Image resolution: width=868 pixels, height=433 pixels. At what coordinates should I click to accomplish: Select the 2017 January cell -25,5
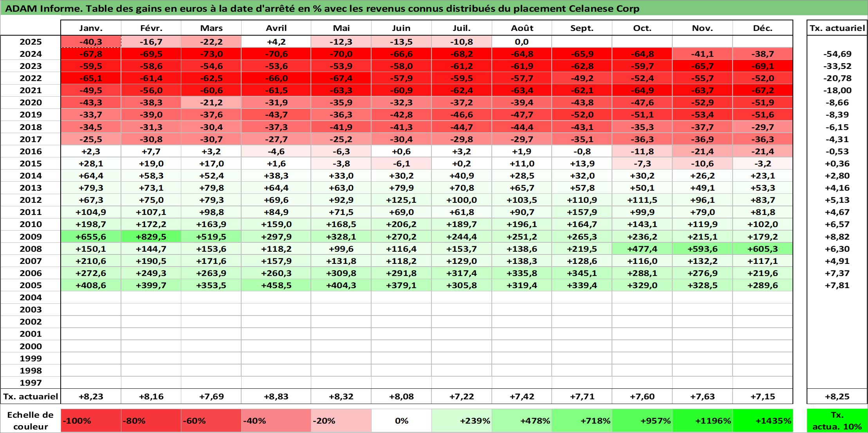91,139
